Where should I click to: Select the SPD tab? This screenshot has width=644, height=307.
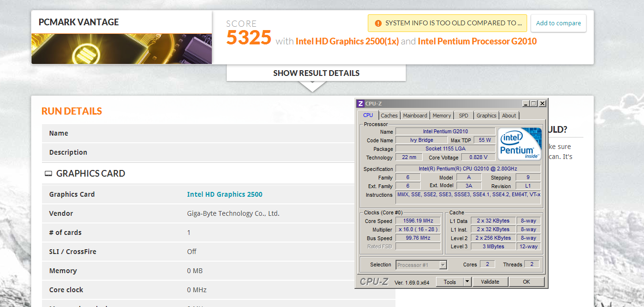[464, 116]
